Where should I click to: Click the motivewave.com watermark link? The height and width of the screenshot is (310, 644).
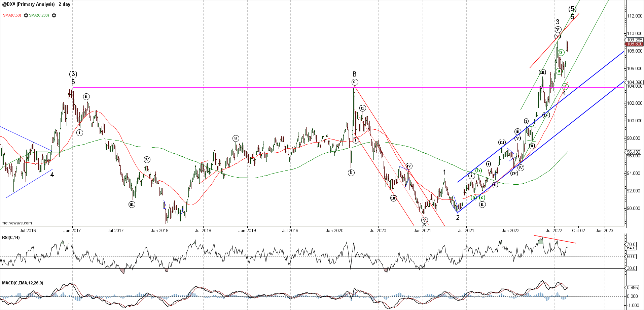click(16, 223)
